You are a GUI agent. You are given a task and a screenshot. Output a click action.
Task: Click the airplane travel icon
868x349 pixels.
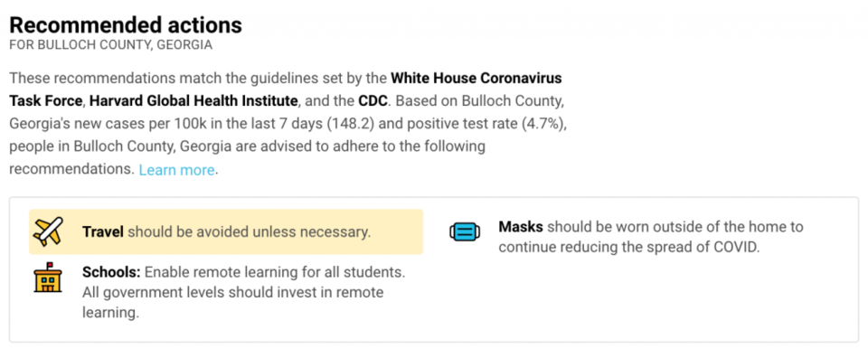(48, 231)
